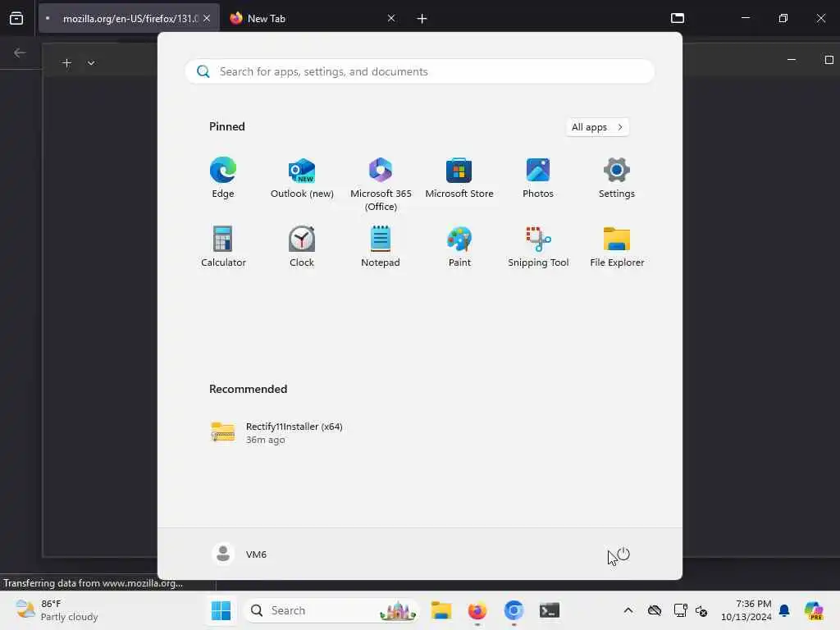840x630 pixels.
Task: Click the network display tray icon
Action: (x=680, y=610)
